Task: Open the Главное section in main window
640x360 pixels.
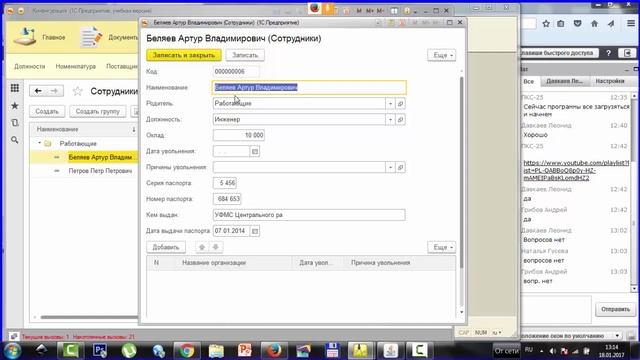Action: [x=40, y=37]
